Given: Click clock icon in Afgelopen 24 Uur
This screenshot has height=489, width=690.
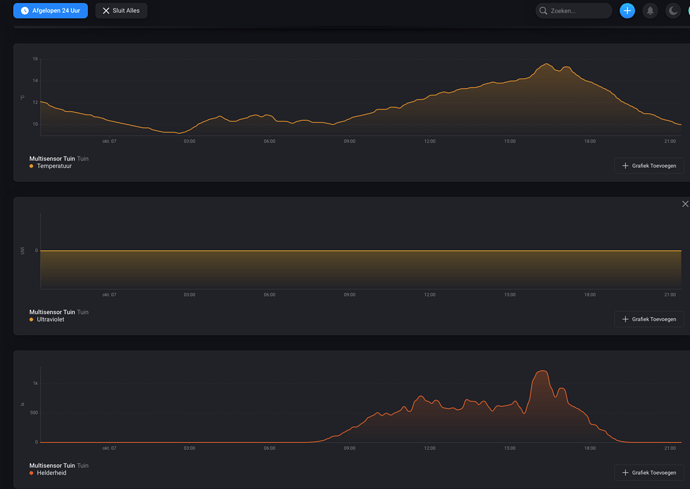Looking at the screenshot, I should [x=25, y=11].
